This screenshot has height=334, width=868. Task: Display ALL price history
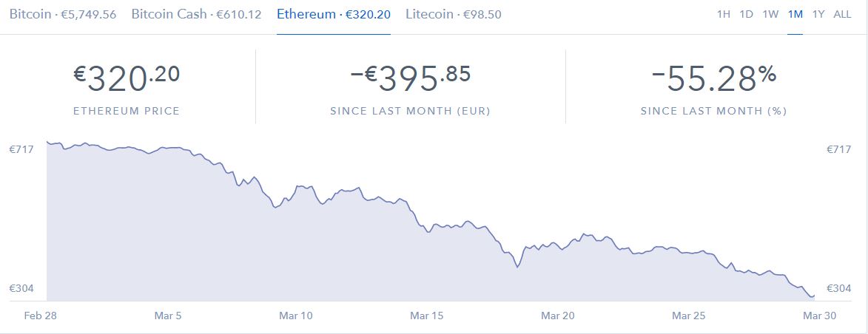click(x=843, y=14)
